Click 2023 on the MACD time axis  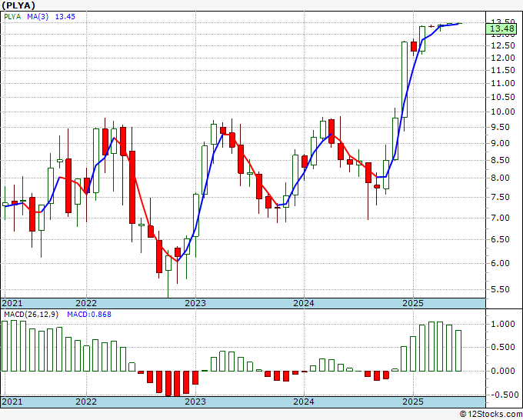[195, 402]
